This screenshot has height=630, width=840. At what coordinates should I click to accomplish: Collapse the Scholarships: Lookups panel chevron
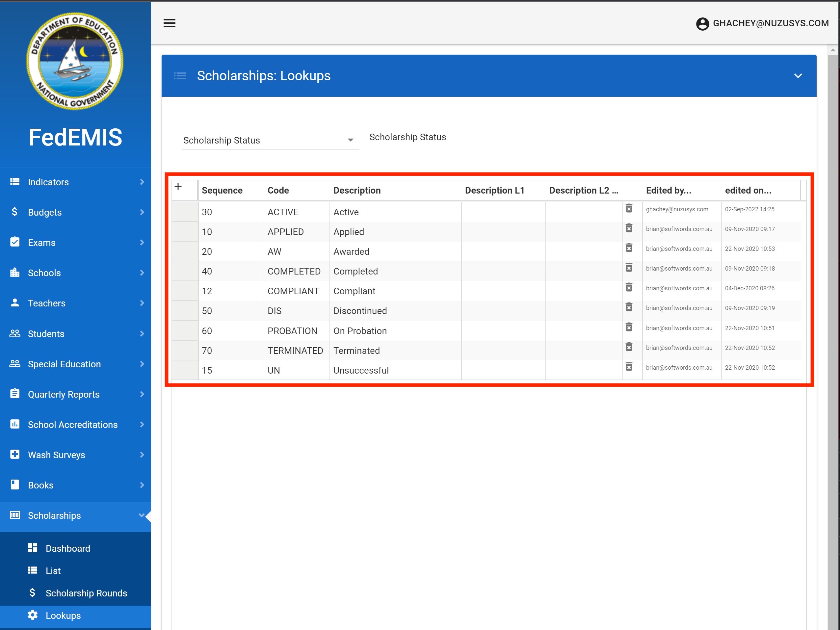(x=798, y=76)
